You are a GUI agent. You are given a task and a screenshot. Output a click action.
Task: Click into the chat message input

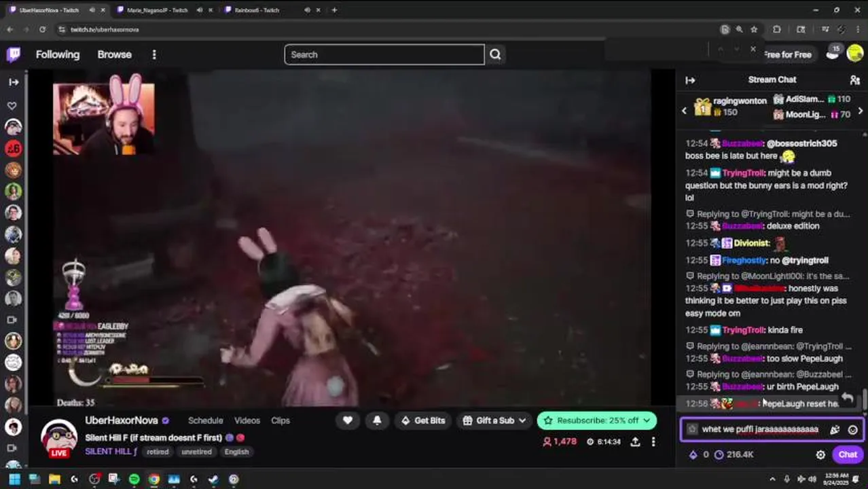click(760, 429)
